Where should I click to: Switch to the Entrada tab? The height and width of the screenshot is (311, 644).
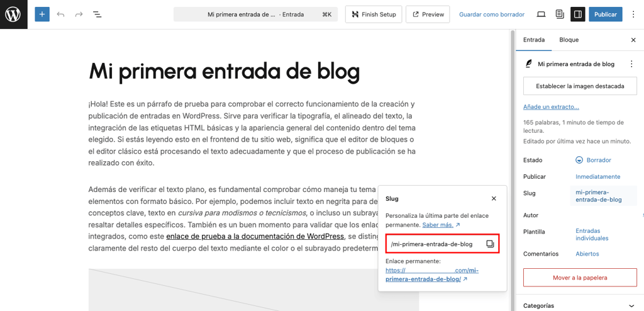534,40
